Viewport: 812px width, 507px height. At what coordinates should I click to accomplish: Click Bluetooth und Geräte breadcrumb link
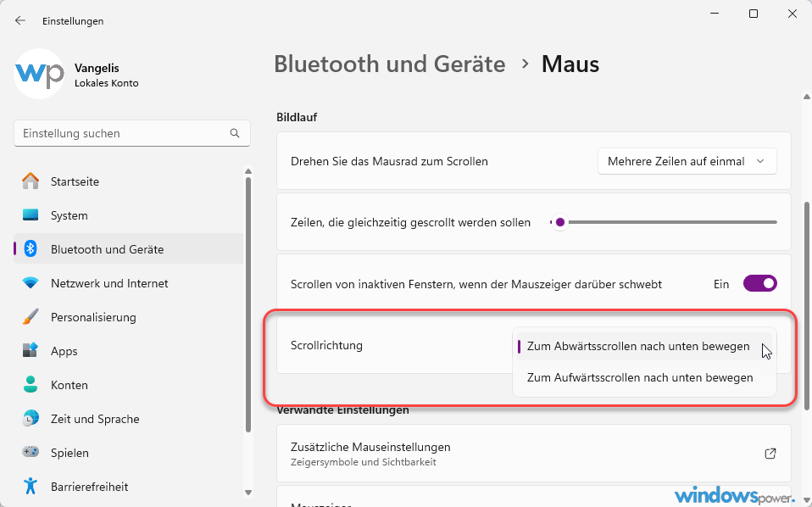[x=389, y=64]
